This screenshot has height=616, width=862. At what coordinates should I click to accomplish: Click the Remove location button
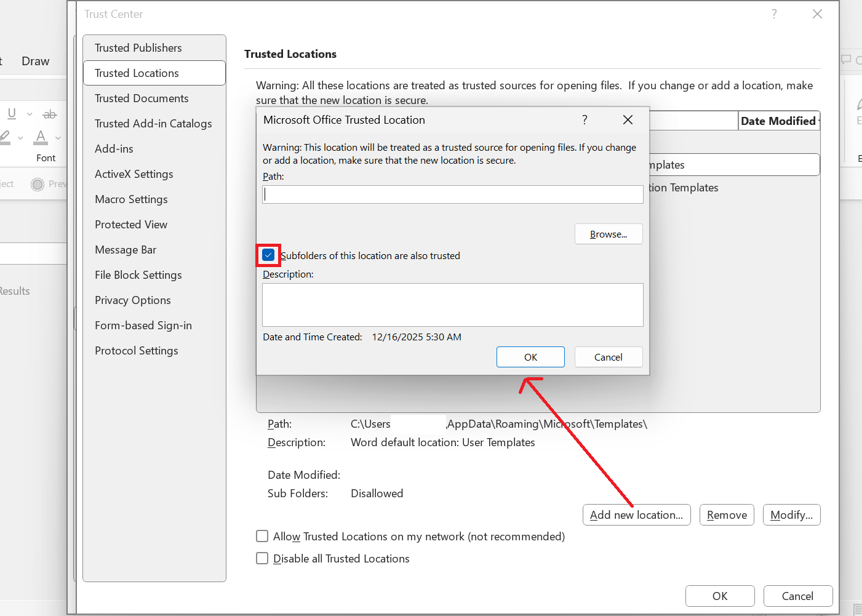coord(727,515)
